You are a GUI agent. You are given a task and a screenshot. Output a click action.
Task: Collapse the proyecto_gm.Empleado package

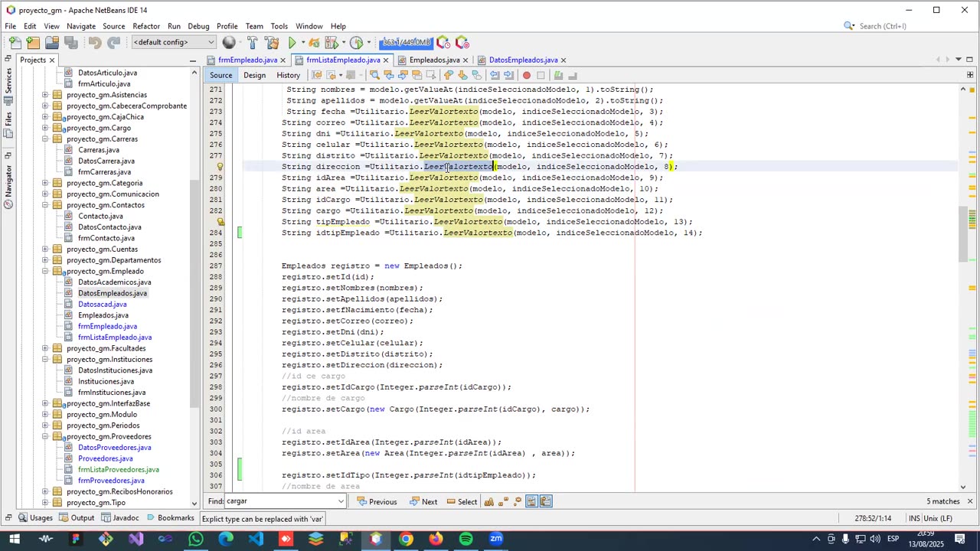45,272
